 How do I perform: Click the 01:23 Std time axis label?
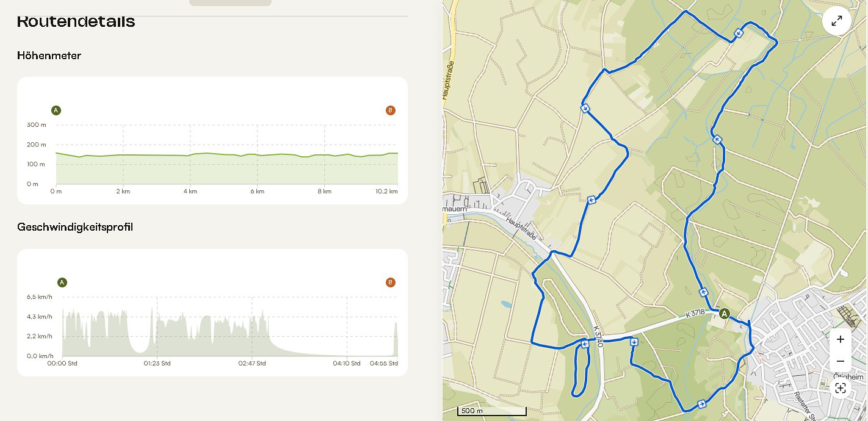(x=157, y=364)
